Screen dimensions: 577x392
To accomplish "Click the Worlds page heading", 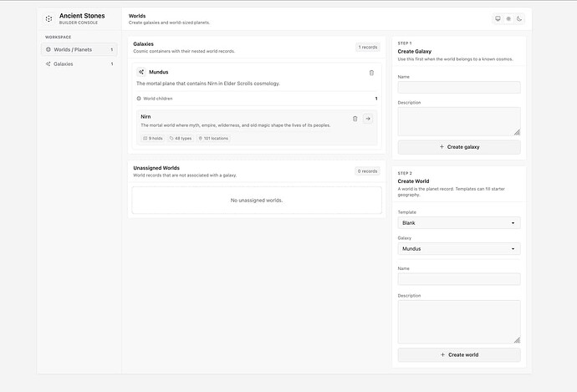I will point(137,16).
